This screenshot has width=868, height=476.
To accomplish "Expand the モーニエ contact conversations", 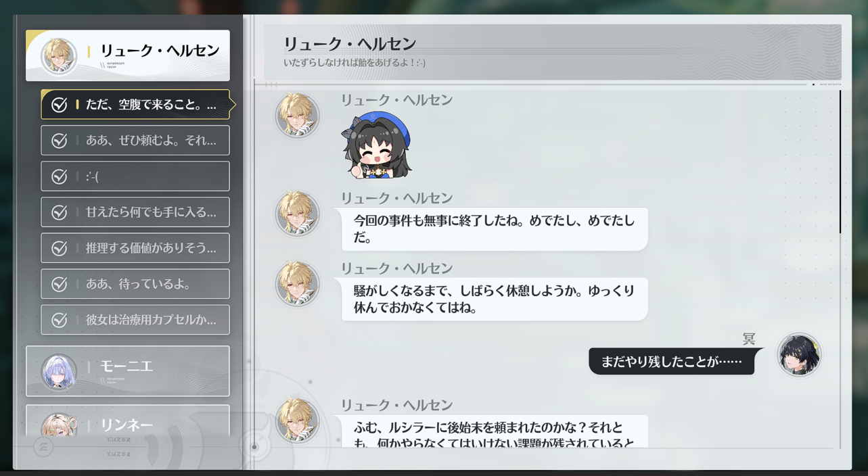I will pos(128,371).
